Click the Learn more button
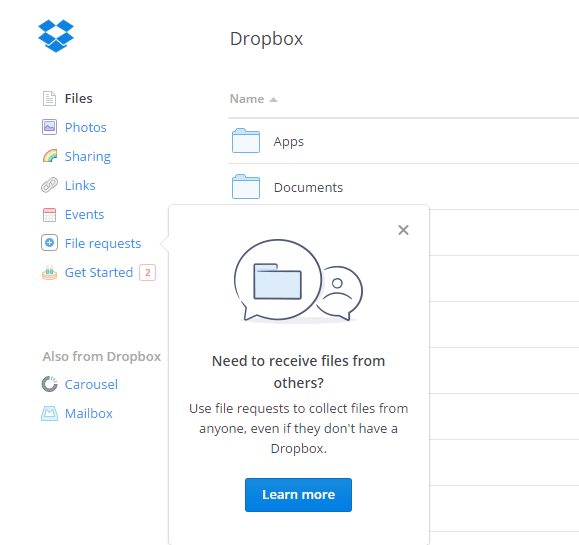Screen dimensions: 579x545 click(x=298, y=495)
